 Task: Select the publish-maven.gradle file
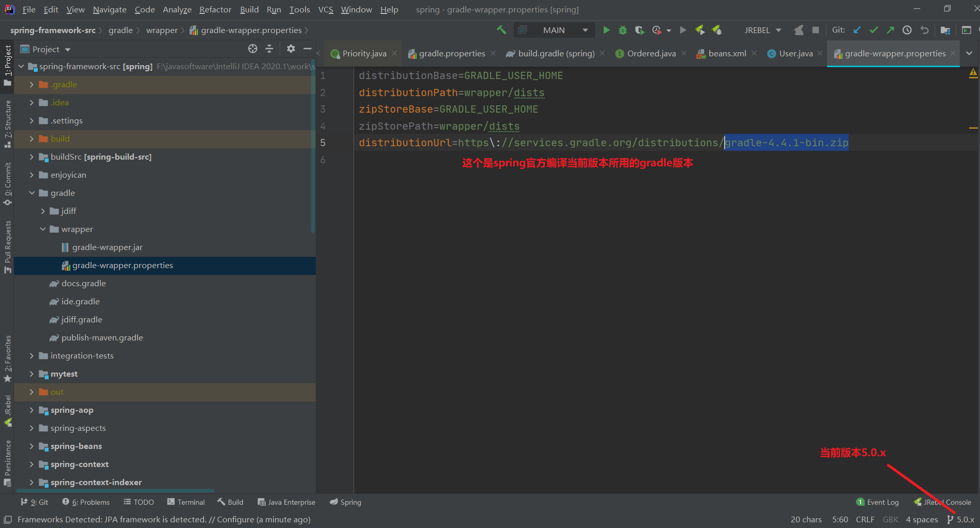[102, 337]
